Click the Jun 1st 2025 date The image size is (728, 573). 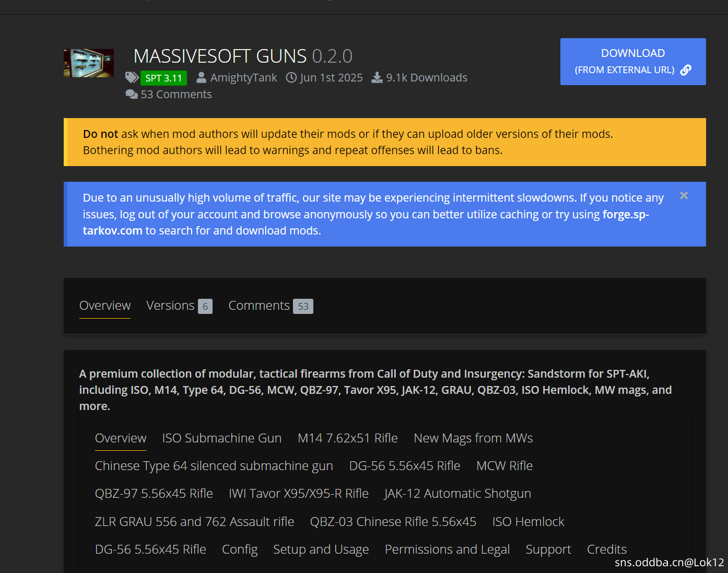point(331,78)
